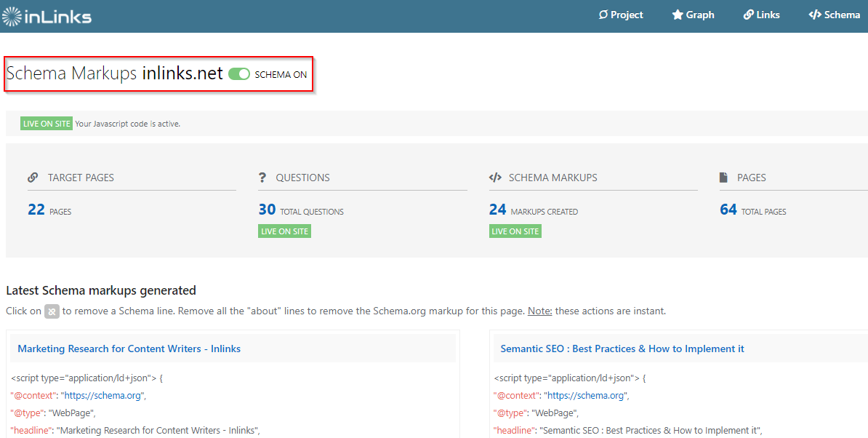This screenshot has height=438, width=868.
Task: Click the Project refresh icon in navbar
Action: tap(603, 15)
